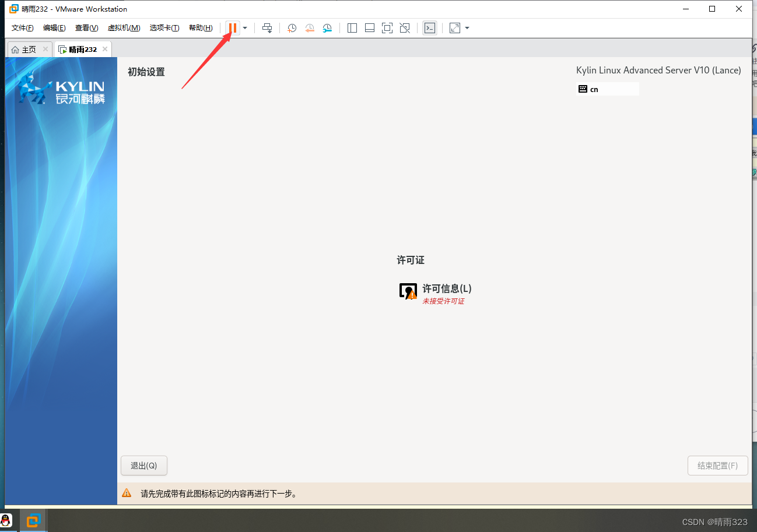757x532 pixels.
Task: Click the 退出(Q) button
Action: pyautogui.click(x=143, y=466)
